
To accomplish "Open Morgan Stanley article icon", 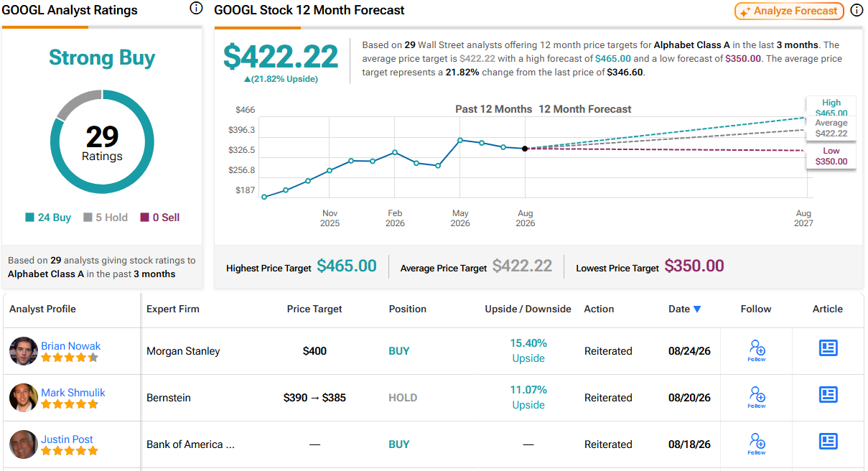I will coord(829,348).
